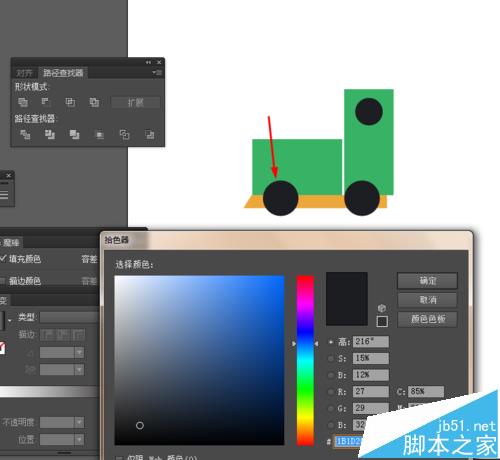Click the gradient slider bar in gradient panel
This screenshot has width=500, height=460.
click(49, 391)
